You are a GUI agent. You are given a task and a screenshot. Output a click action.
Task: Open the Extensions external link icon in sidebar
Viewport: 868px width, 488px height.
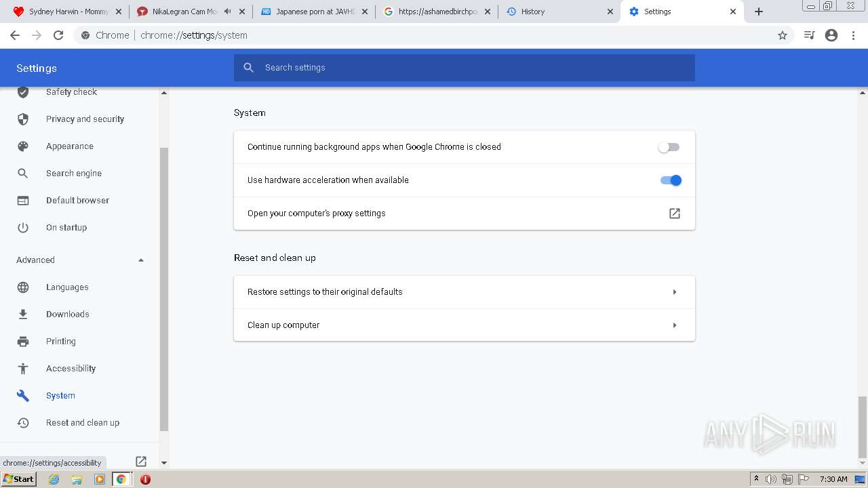[x=141, y=462]
